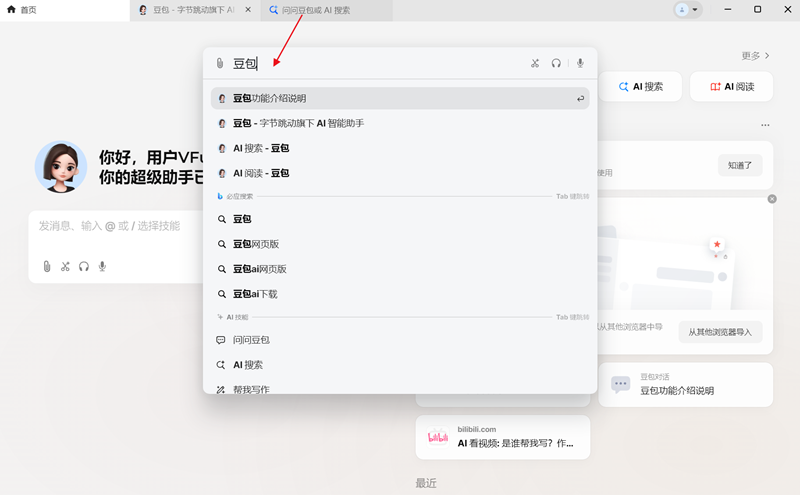Click the chat bubble icon on 豆包对话 card
Image resolution: width=800 pixels, height=495 pixels.
620,384
